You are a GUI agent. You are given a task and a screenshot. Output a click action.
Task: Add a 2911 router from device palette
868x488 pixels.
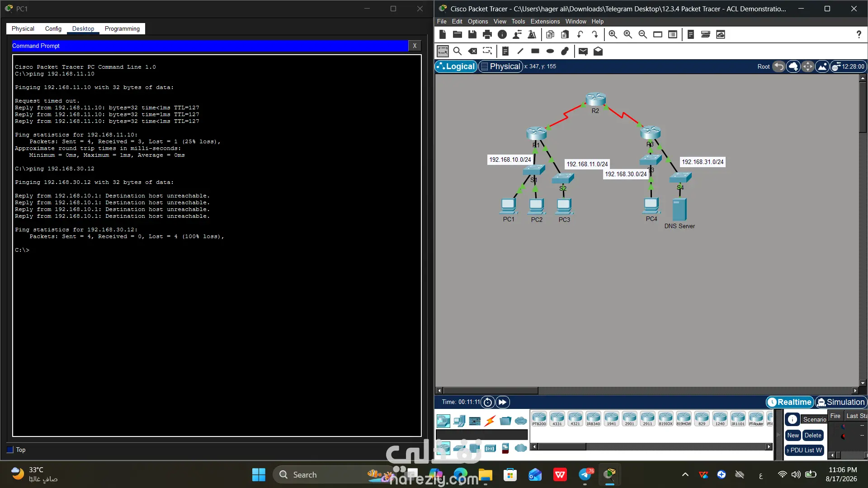(647, 419)
